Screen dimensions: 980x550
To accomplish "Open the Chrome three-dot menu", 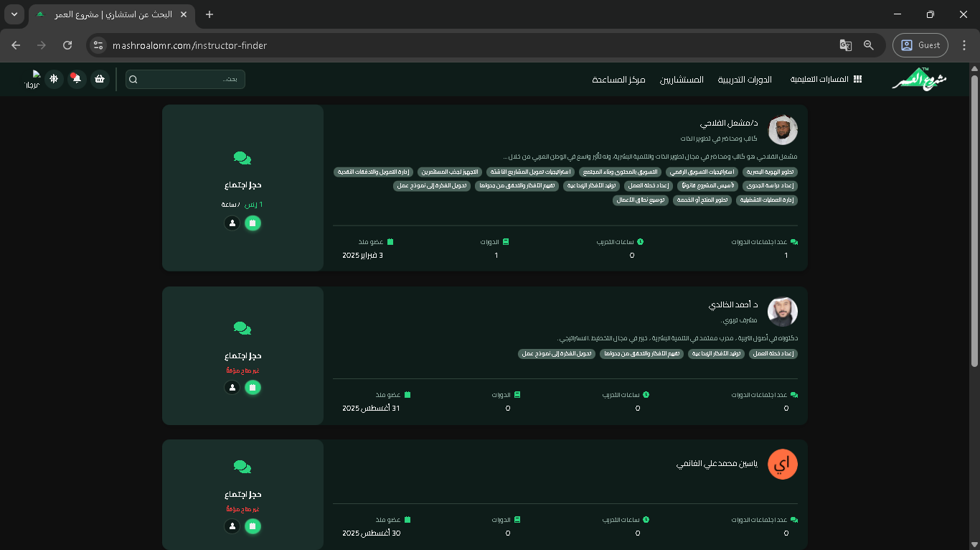I will pos(964,45).
